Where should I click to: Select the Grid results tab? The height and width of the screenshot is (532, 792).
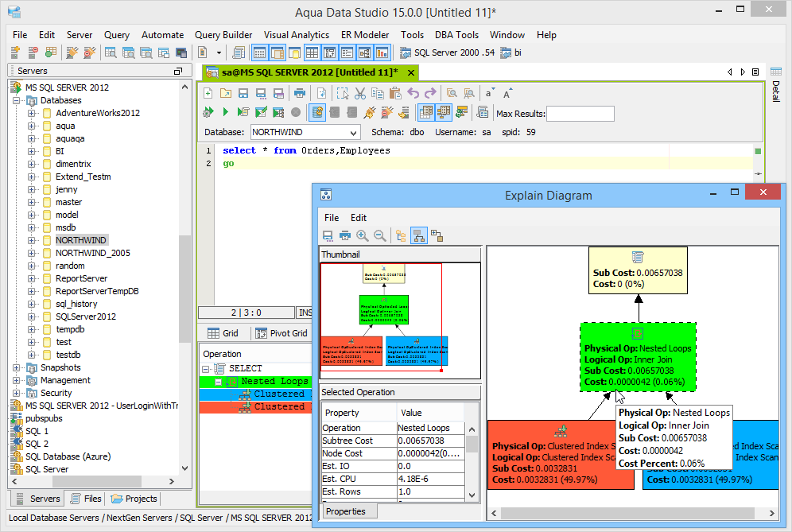(223, 333)
